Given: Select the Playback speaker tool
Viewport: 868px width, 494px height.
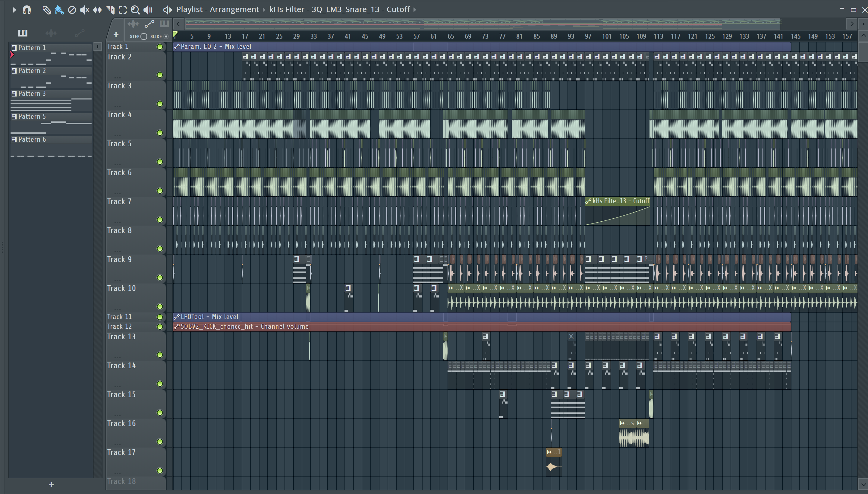Looking at the screenshot, I should [x=148, y=10].
